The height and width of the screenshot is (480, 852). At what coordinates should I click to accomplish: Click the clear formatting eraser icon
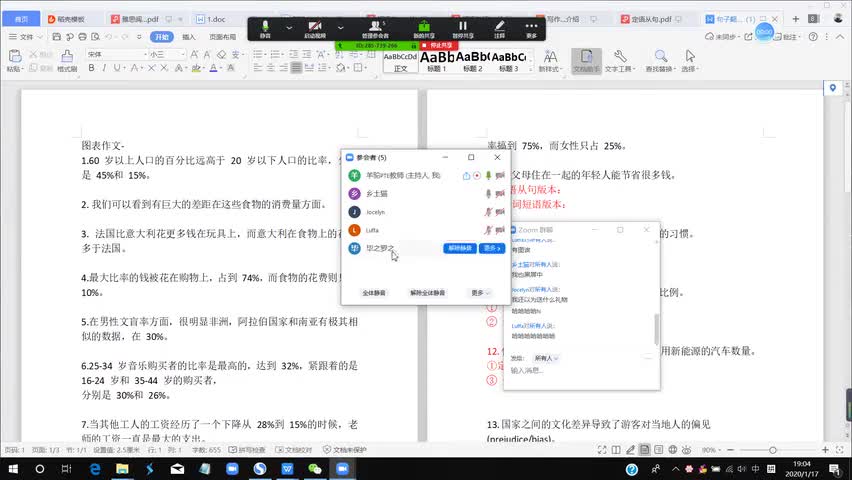click(221, 54)
